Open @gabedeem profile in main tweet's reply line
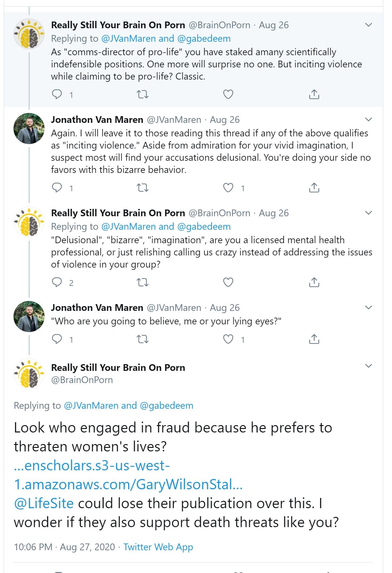This screenshot has width=392, height=573. pyautogui.click(x=166, y=406)
